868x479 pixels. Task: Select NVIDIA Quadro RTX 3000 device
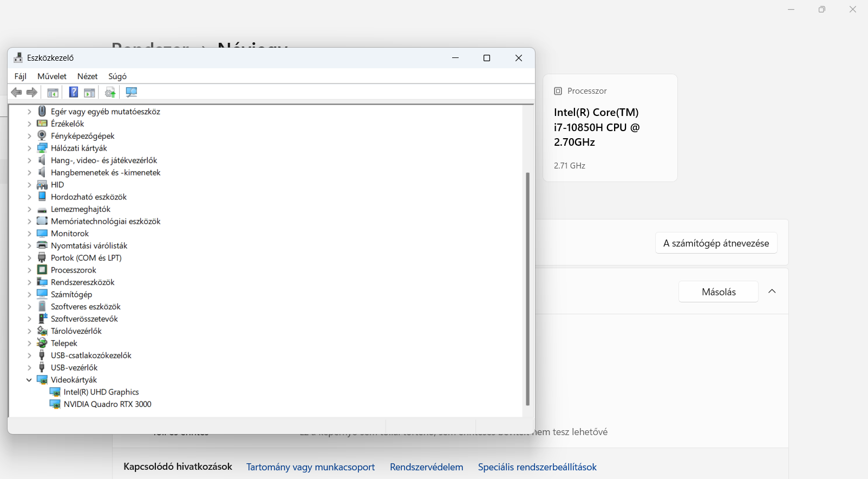(x=108, y=404)
